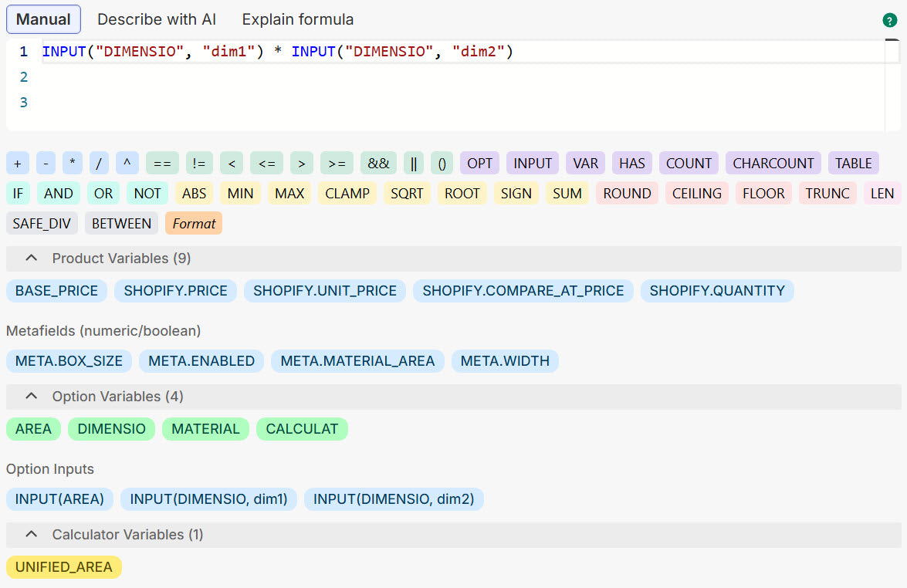Insert the BASE_PRICE variable
The image size is (907, 588).
pyautogui.click(x=56, y=291)
